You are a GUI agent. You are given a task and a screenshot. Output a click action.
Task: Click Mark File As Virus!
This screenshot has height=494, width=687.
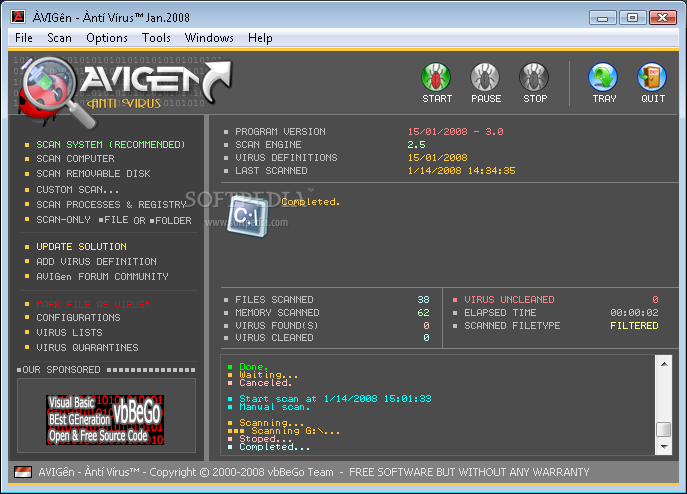pos(92,304)
